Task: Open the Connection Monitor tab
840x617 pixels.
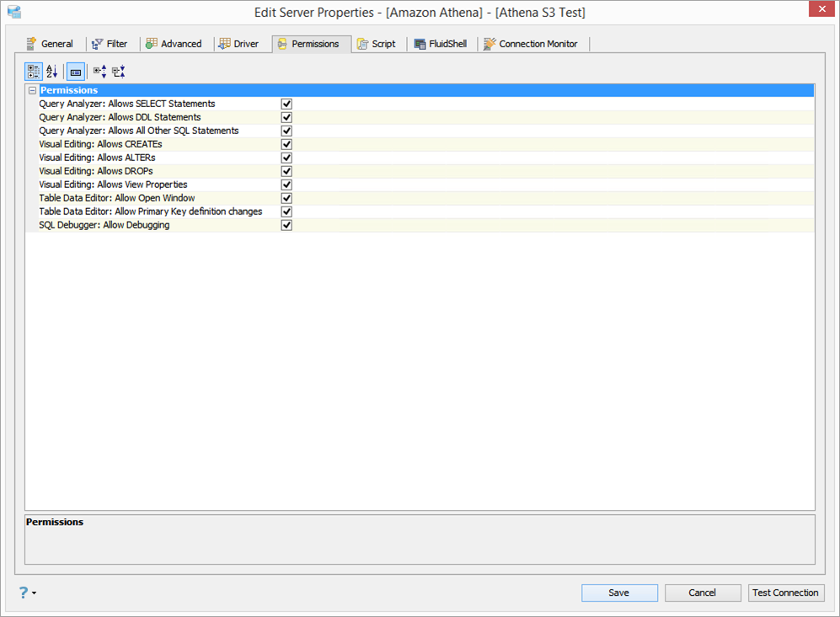Action: 531,44
